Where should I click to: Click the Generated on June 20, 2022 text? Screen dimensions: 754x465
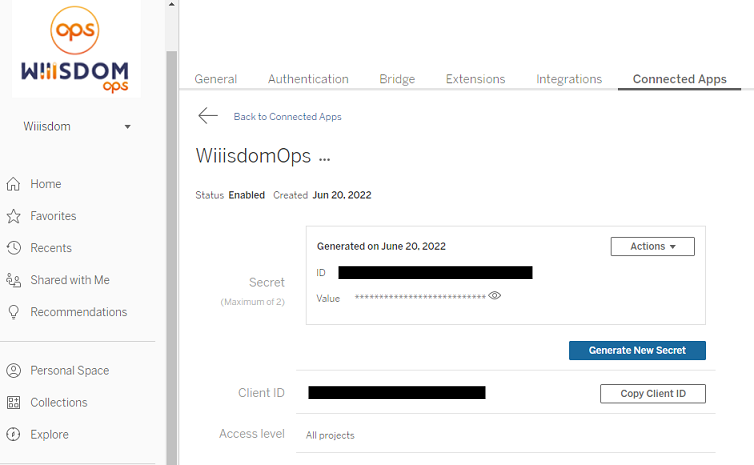(381, 246)
